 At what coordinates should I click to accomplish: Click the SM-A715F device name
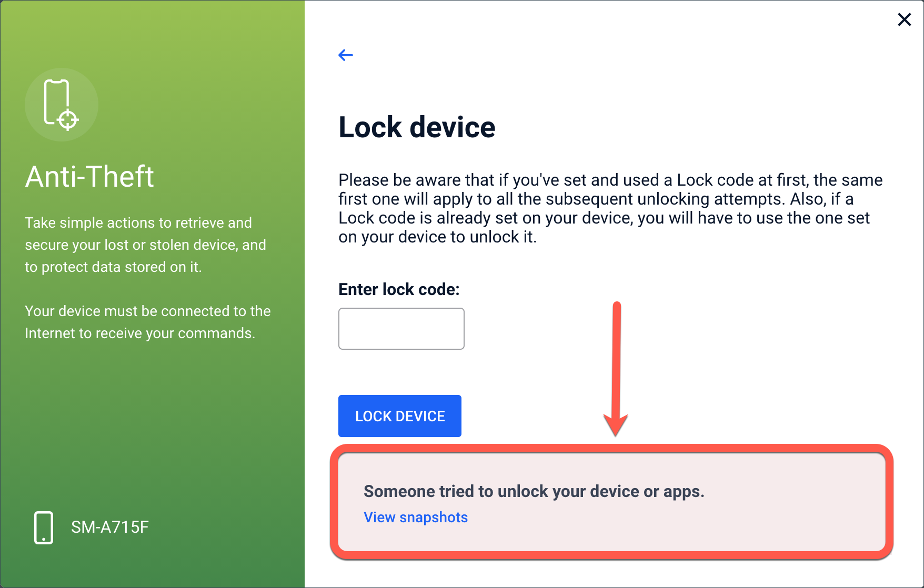coord(110,527)
